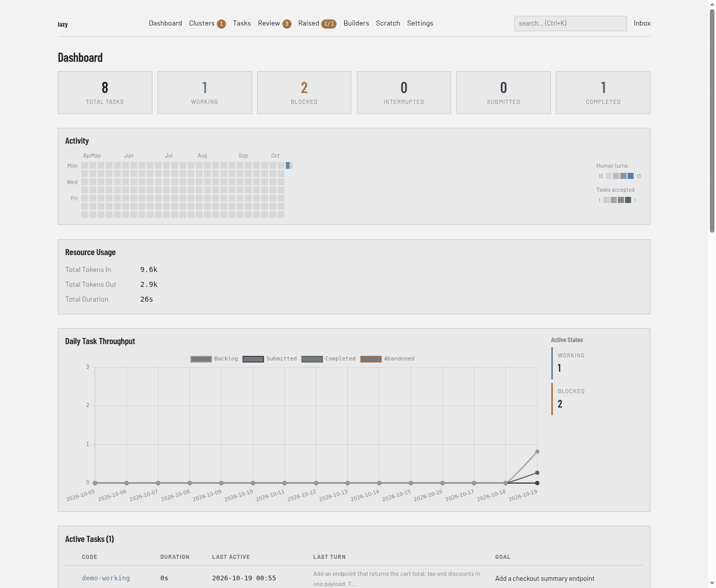Click the LAST ACTIVE column header
This screenshot has height=588, width=716.
(231, 557)
